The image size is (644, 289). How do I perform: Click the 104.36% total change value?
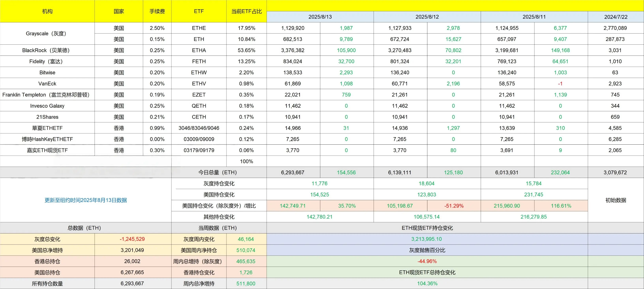coord(427,283)
